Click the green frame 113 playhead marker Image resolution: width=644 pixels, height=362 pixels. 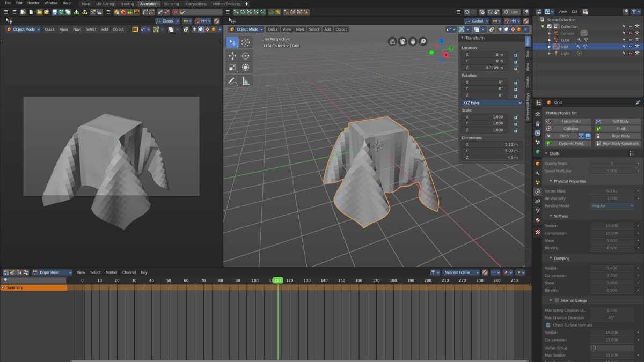(x=277, y=280)
